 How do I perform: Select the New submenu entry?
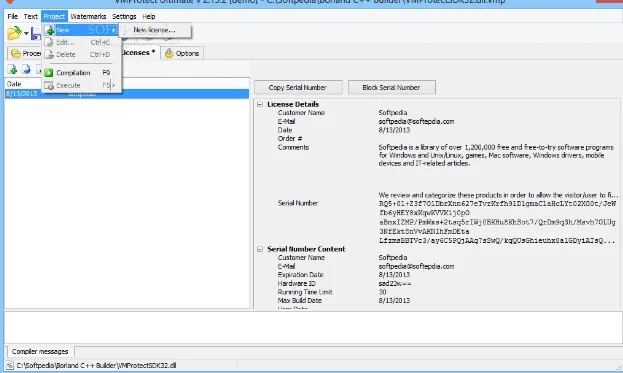tap(81, 30)
